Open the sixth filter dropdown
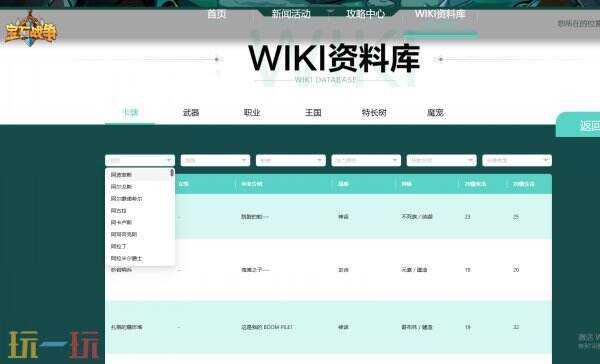Viewport: 600px width, 364px height. coord(517,160)
